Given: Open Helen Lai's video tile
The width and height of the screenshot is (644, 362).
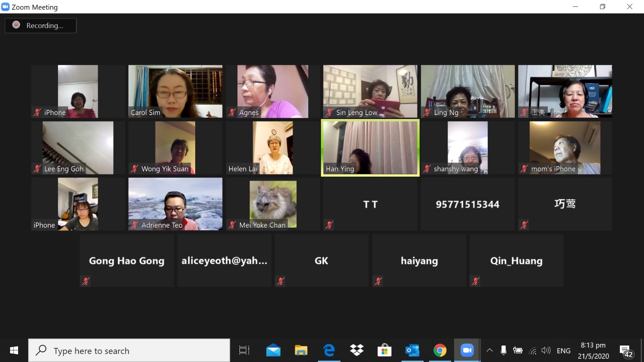Looking at the screenshot, I should coord(272,148).
